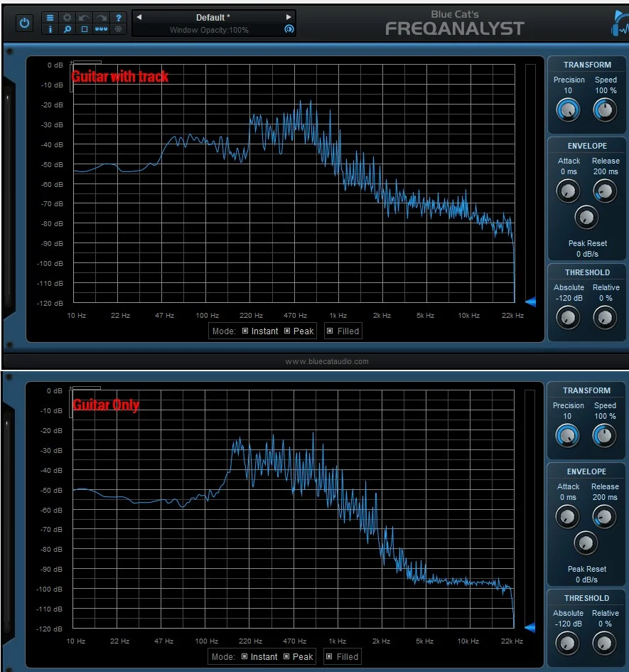
Task: Click the Absolute threshold knob in top panel
Action: pos(568,318)
